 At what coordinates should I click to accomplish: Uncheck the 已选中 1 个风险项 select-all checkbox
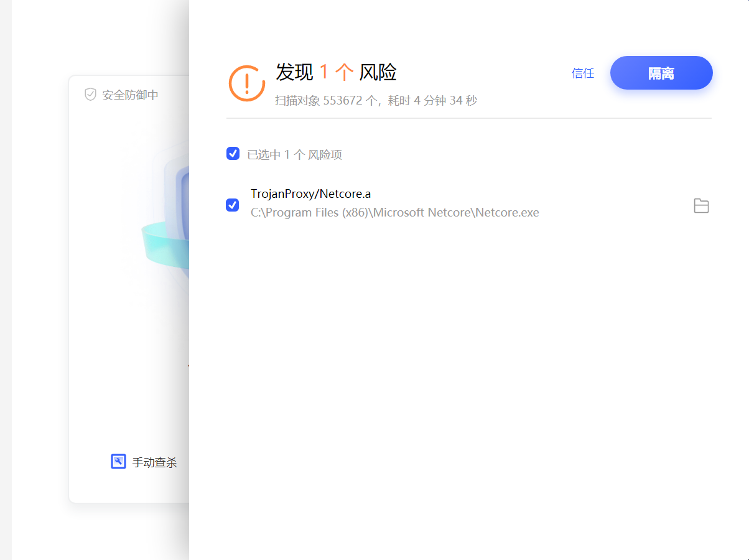[x=233, y=154]
